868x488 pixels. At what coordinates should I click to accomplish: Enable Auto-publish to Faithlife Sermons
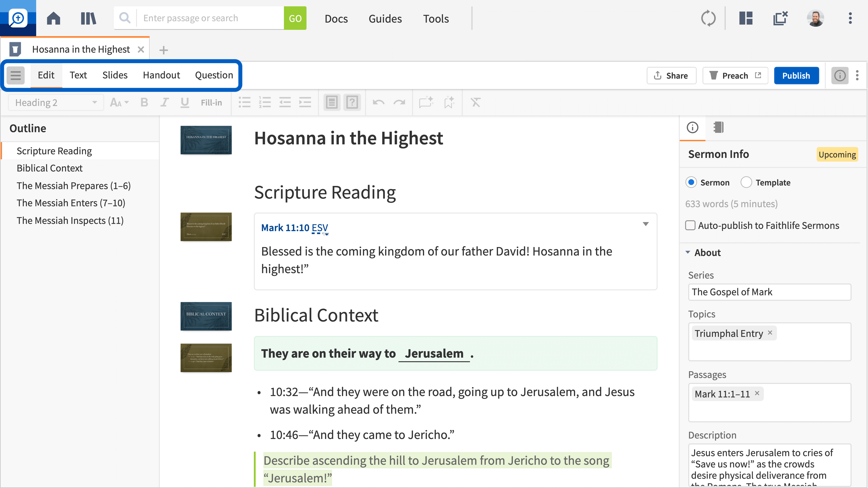click(690, 225)
